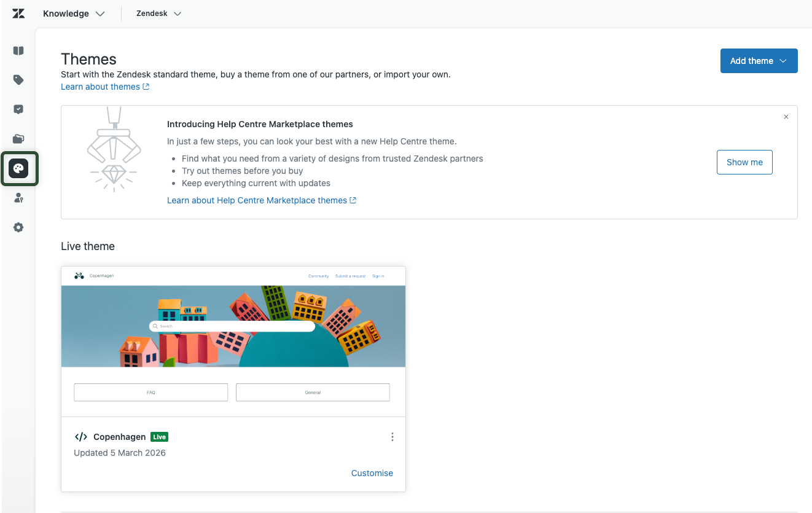Select the user permissions icon
812x513 pixels.
coord(18,198)
